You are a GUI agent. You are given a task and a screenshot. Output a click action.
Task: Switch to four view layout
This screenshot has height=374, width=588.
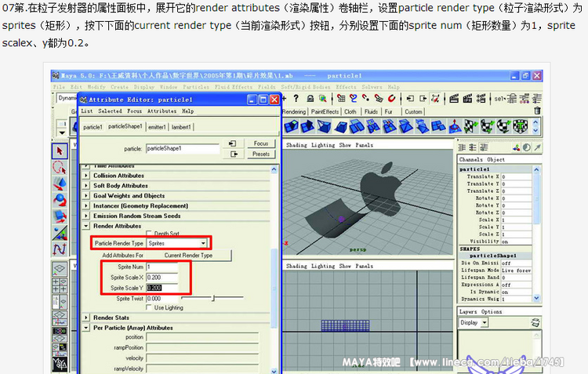tap(60, 285)
